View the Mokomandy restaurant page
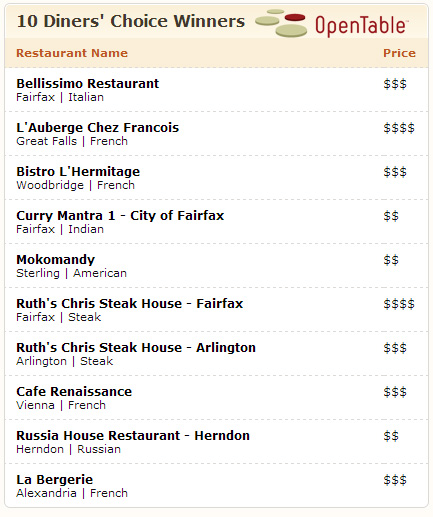The height and width of the screenshot is (517, 433). pyautogui.click(x=56, y=260)
